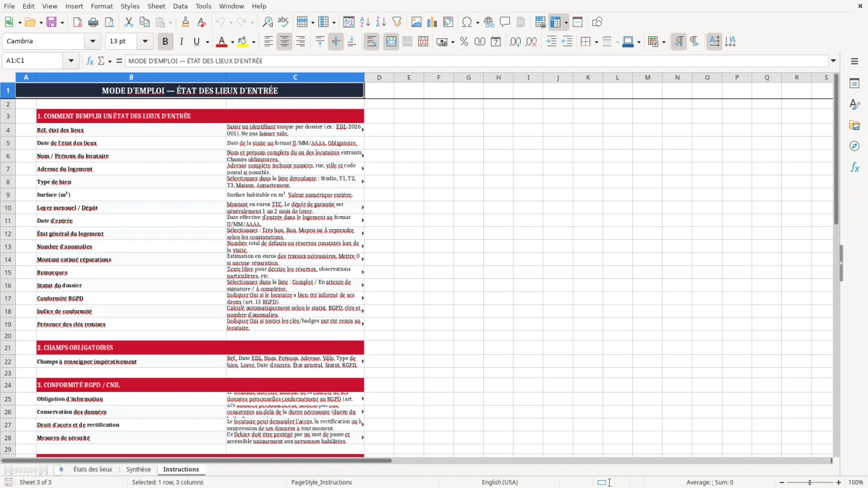Viewport: 868px width, 488px height.
Task: Toggle Print Preview icon
Action: tap(109, 22)
